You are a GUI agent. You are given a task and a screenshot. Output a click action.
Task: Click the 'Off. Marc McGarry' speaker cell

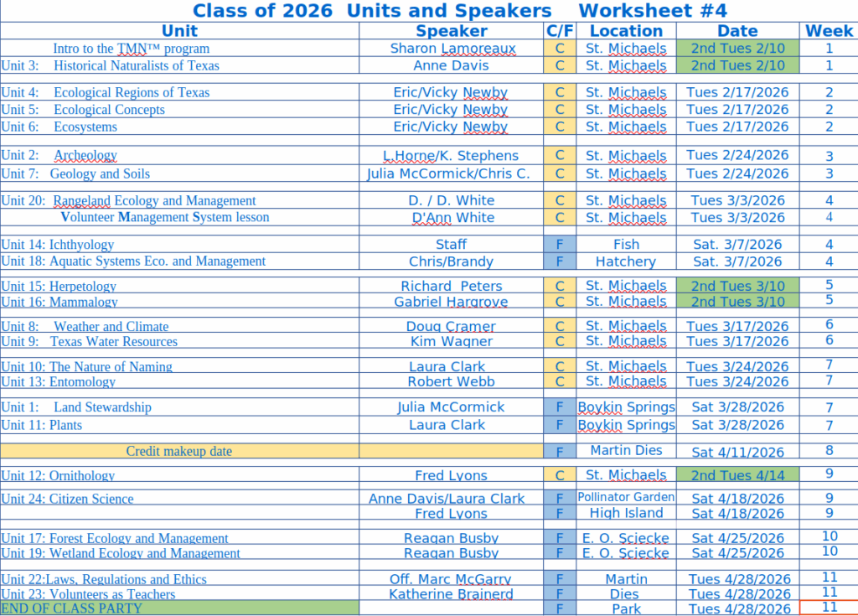(451, 579)
